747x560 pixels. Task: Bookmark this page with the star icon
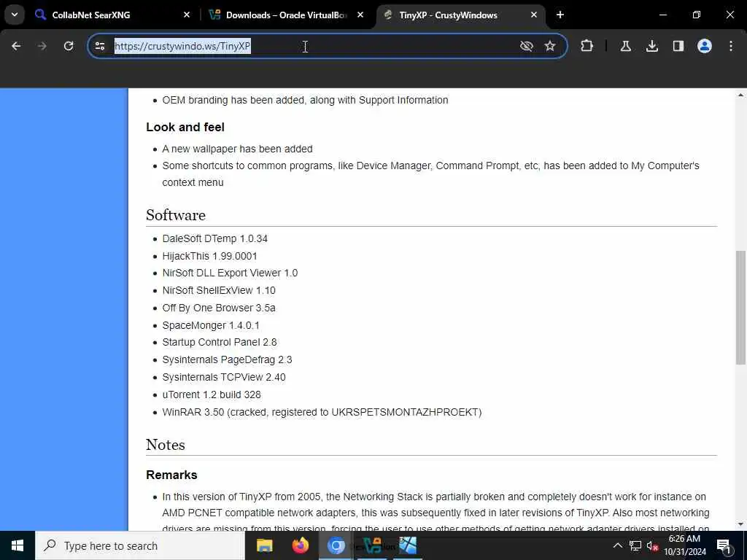[x=550, y=46]
